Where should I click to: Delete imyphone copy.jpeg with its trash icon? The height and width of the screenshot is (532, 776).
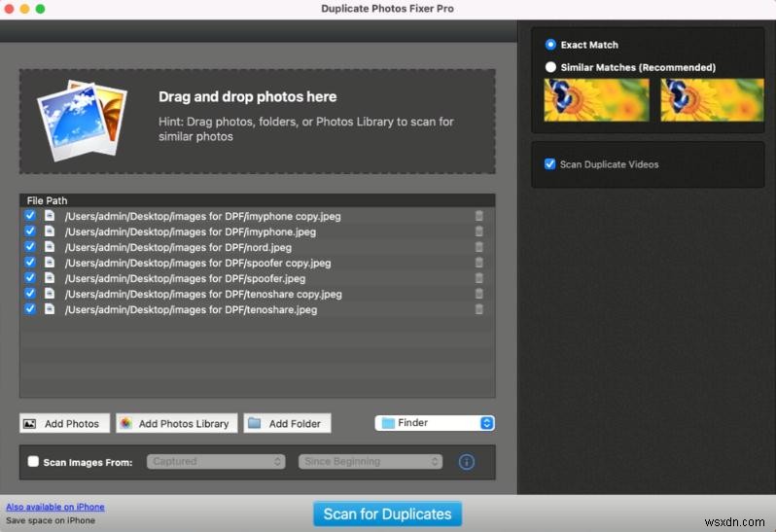coord(478,216)
